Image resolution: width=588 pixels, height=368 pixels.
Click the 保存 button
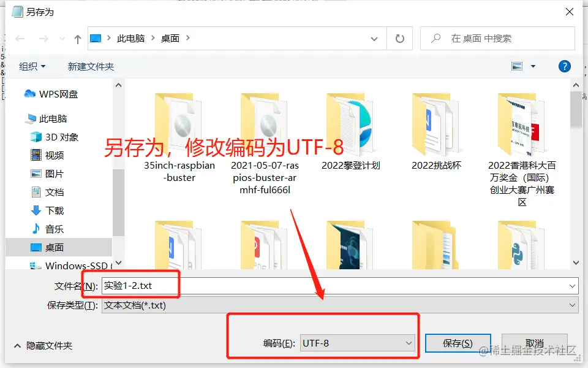click(x=458, y=343)
